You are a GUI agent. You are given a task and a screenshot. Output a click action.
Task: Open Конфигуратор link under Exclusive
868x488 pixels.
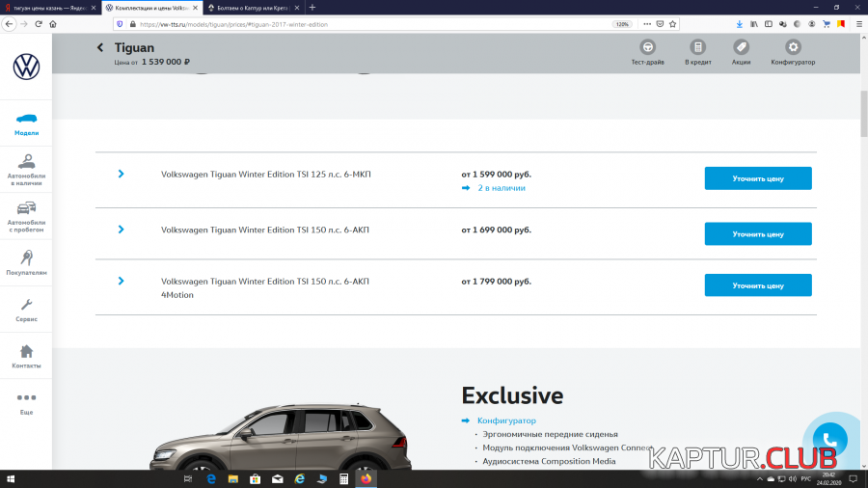(506, 420)
